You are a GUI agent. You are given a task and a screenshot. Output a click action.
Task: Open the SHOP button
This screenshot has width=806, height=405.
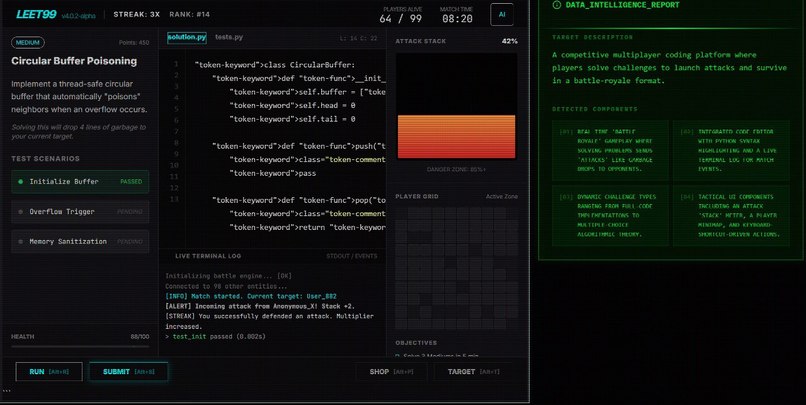(391, 372)
